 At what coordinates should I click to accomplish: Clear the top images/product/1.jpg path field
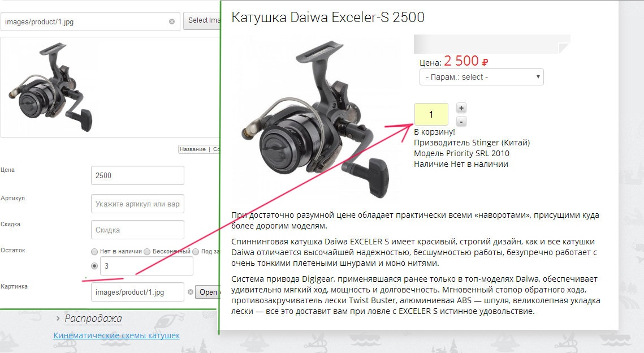172,21
